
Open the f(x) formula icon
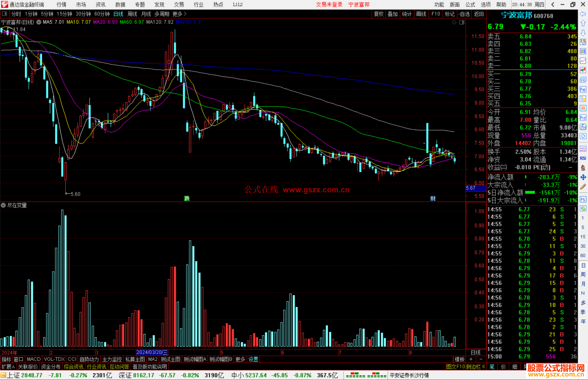point(583,127)
